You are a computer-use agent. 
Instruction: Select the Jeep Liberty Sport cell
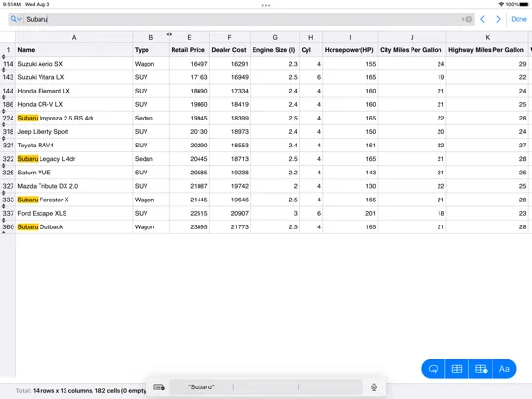(74, 132)
